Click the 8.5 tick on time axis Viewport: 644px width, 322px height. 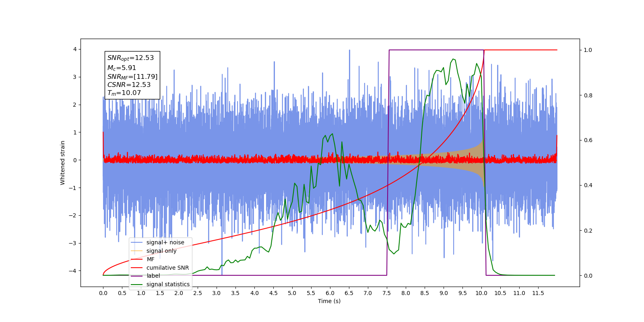(x=425, y=293)
